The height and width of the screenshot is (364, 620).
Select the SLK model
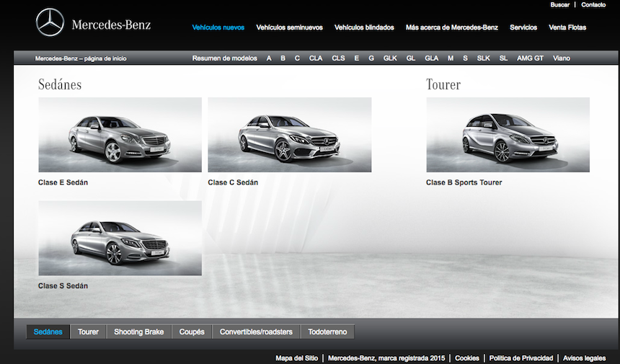pyautogui.click(x=483, y=58)
